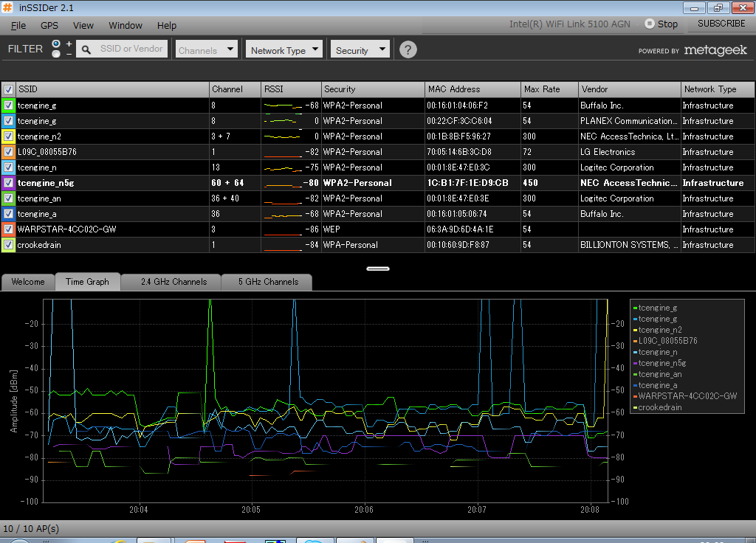The height and width of the screenshot is (543, 756).
Task: Toggle the L09C_08055B76 row checkbox
Action: 8,152
